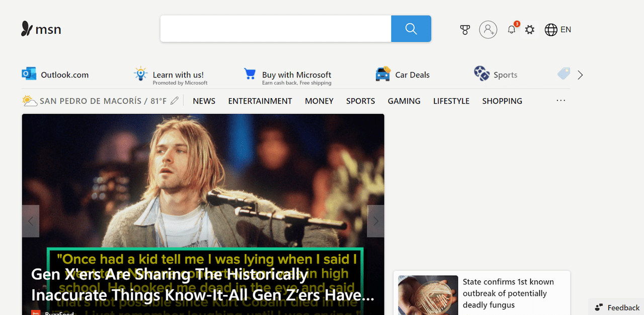Click the Microsoft Rewards medal icon
Viewport: 644px width, 315px height.
point(464,30)
